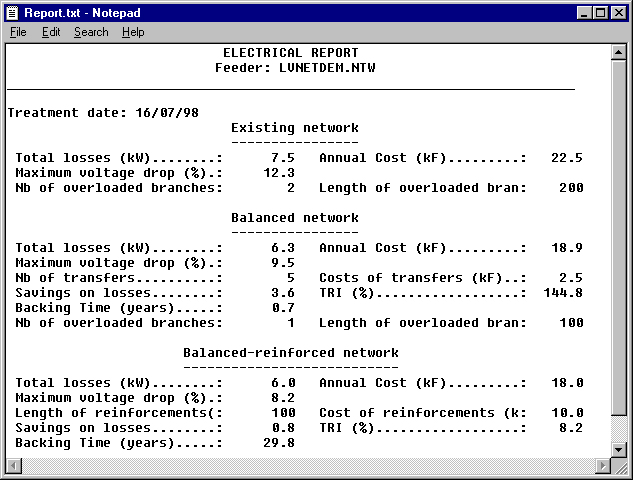Maximize the Notepad window
This screenshot has height=480, width=633.
(601, 12)
